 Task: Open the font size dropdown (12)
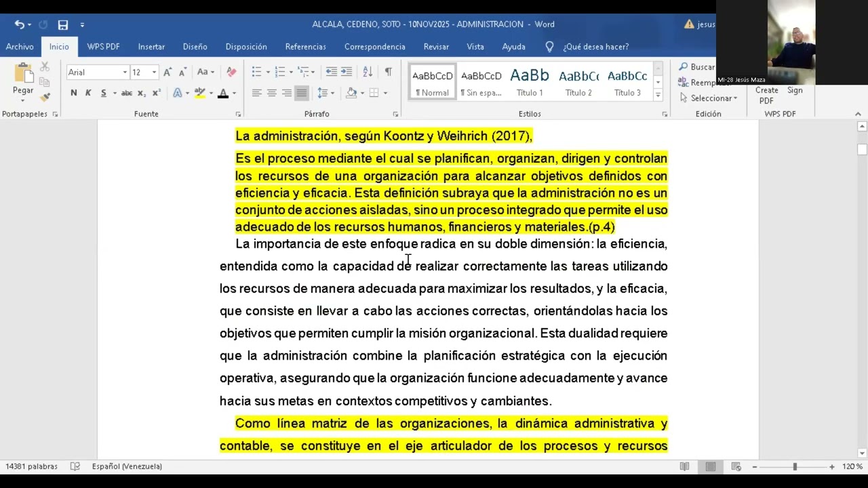(x=154, y=73)
